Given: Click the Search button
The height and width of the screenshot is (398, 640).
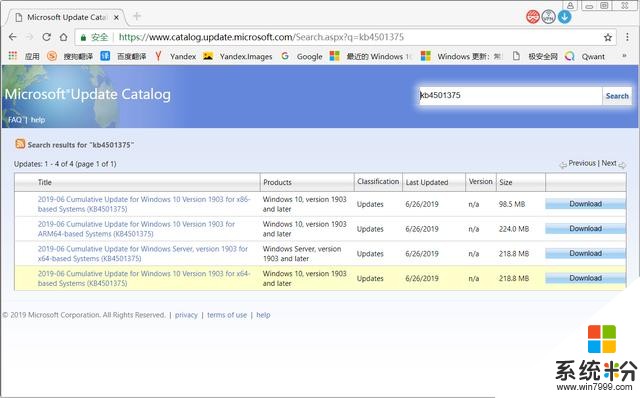Looking at the screenshot, I should coord(617,96).
